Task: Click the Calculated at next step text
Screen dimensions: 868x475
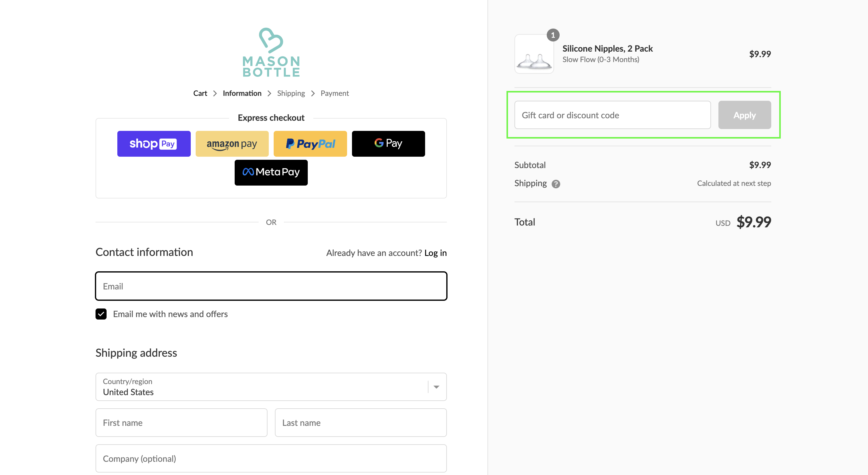Action: (x=733, y=183)
